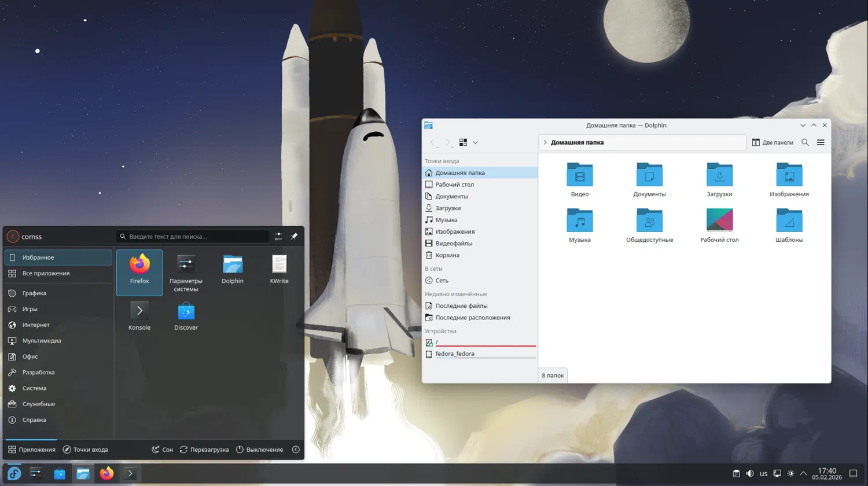Pin the application menu open

(294, 237)
